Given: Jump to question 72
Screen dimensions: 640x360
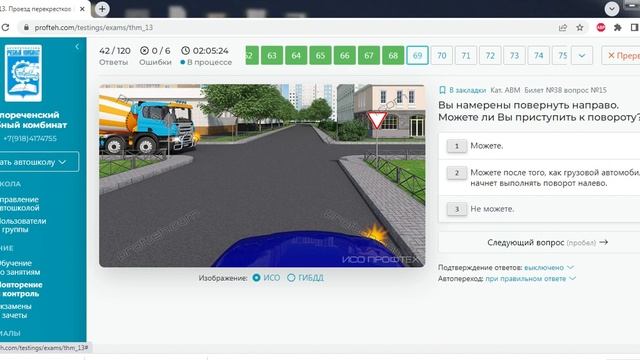Looking at the screenshot, I should tap(490, 56).
